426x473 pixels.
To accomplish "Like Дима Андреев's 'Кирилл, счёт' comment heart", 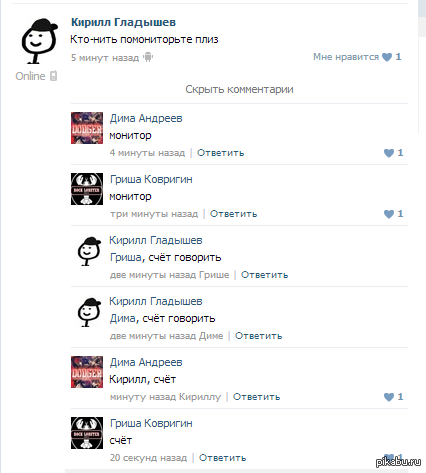I will (389, 397).
